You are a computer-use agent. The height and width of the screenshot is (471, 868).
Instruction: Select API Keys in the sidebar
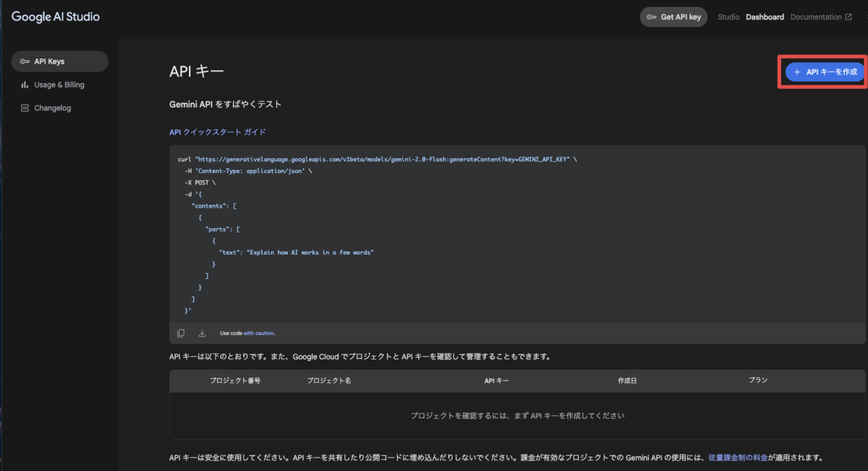59,61
